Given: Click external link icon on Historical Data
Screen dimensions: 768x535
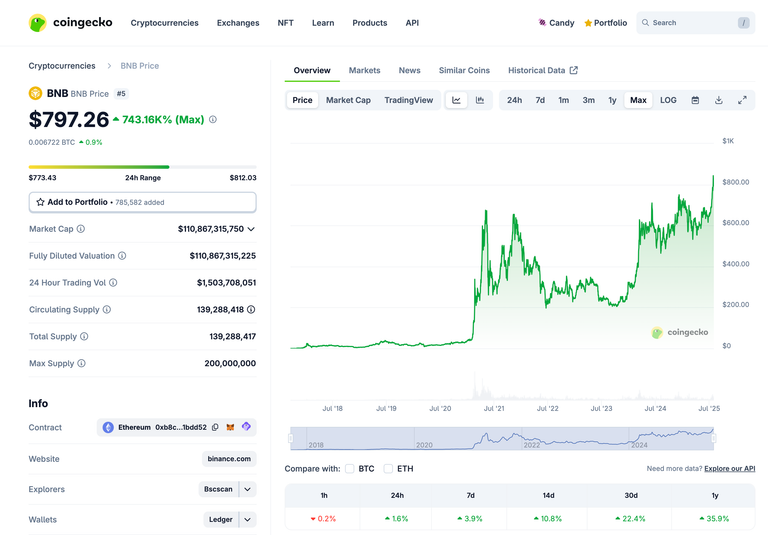Looking at the screenshot, I should click(x=574, y=70).
